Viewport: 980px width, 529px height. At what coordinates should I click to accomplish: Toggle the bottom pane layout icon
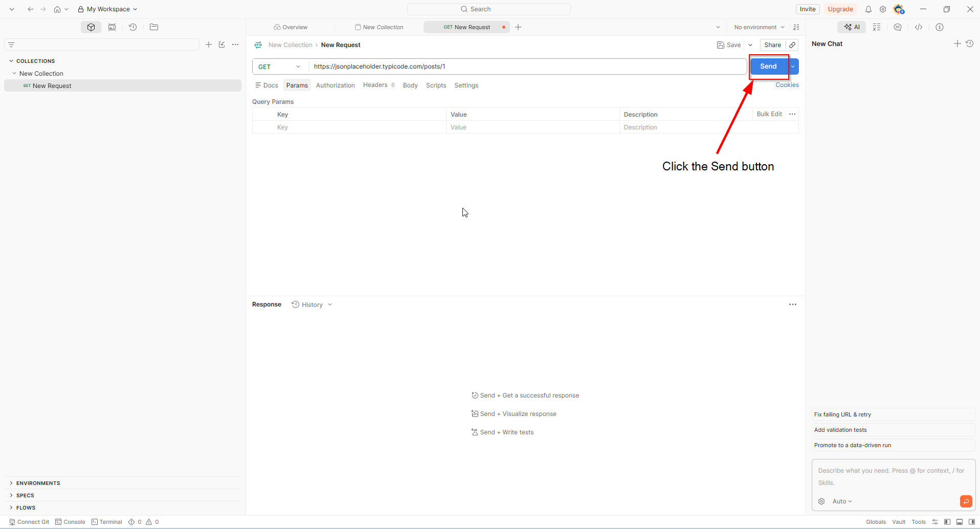point(960,522)
